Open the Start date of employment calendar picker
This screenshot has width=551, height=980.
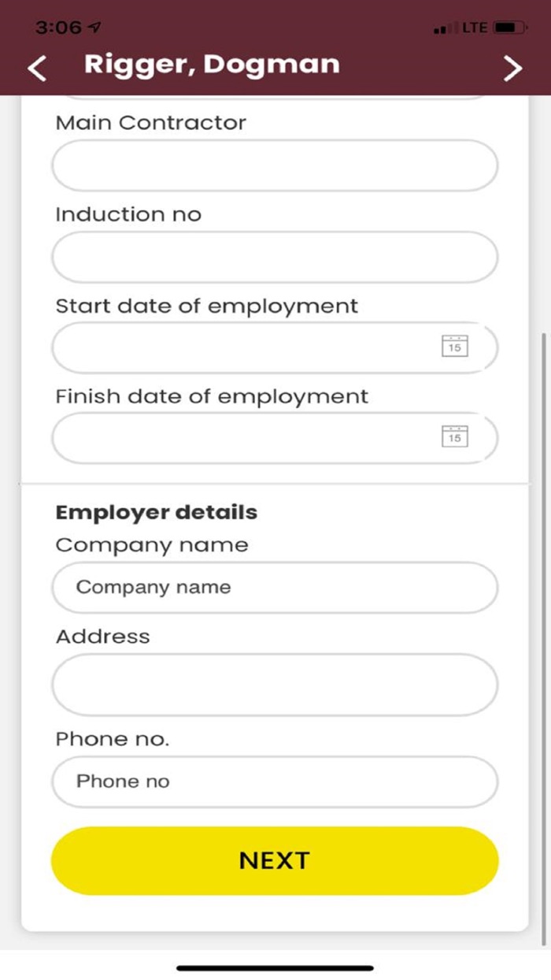click(x=456, y=347)
